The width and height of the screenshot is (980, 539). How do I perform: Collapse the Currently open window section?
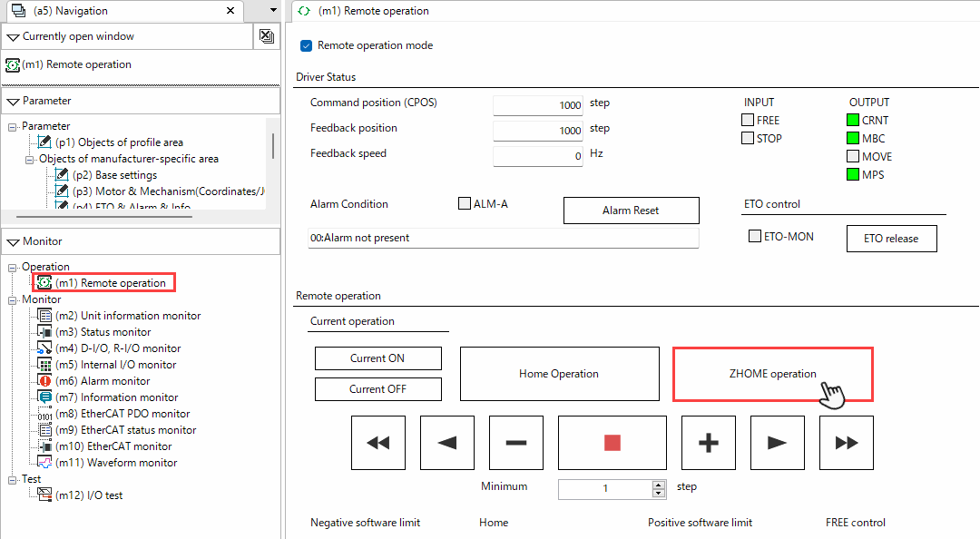[13, 37]
